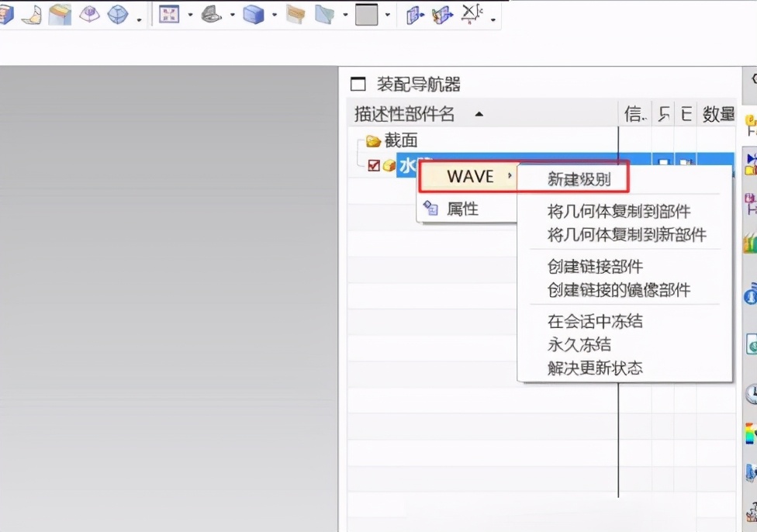Toggle the 装配导航器 panel square box
The height and width of the screenshot is (532, 757).
358,84
